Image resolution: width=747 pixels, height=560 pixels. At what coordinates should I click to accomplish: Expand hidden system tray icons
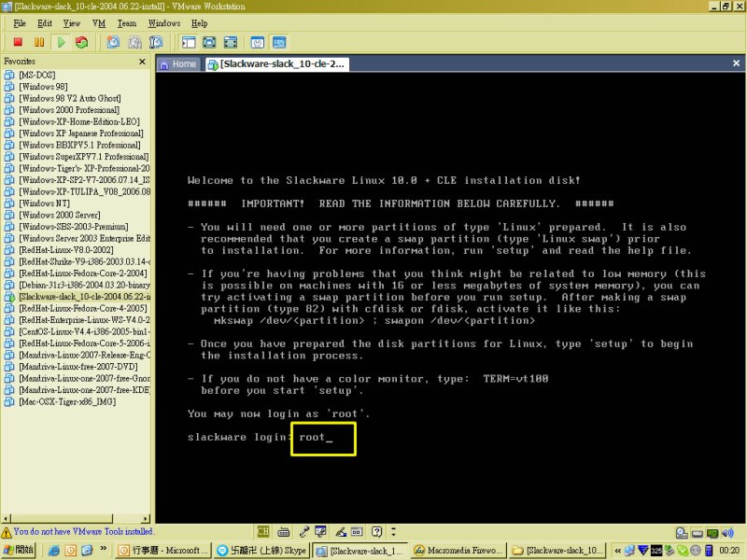pyautogui.click(x=617, y=551)
